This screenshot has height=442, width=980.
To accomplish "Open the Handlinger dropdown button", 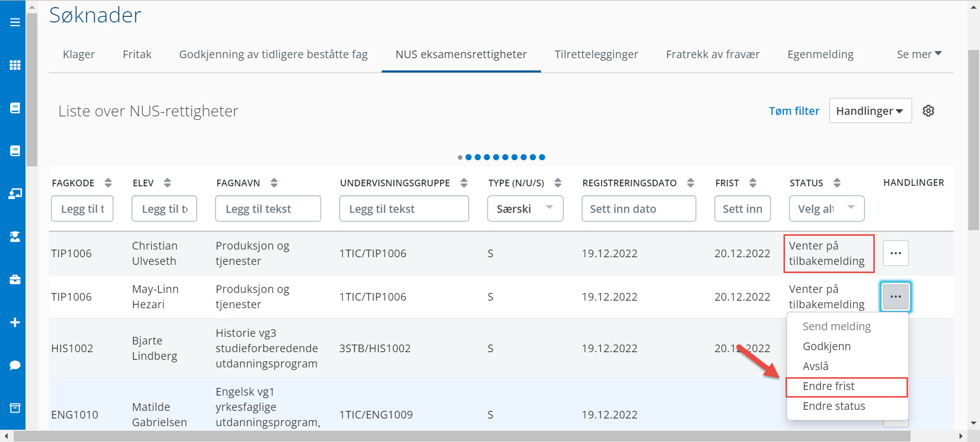I will coord(870,111).
